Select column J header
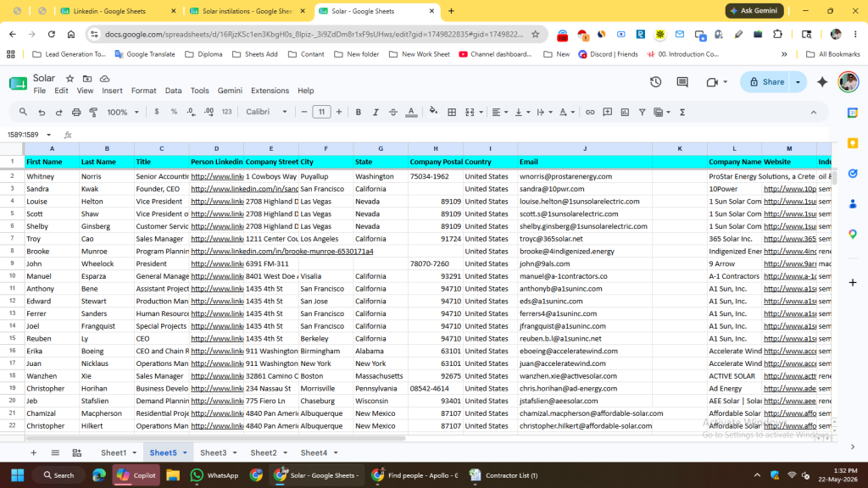This screenshot has width=868, height=488. tap(585, 148)
